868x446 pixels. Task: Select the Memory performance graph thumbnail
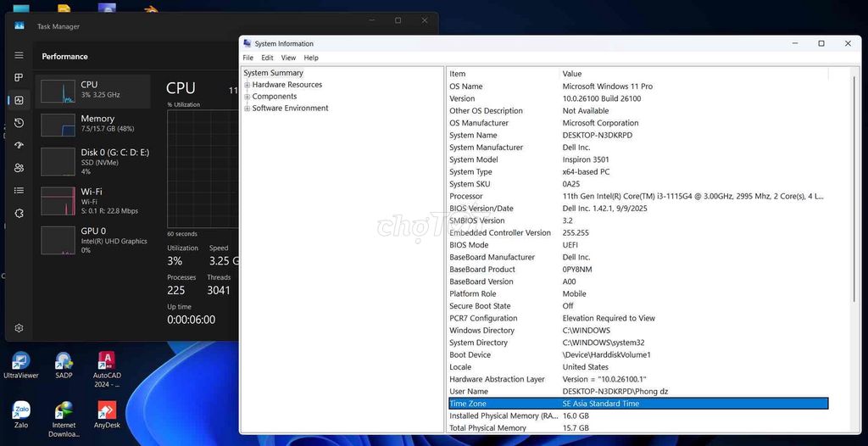(58, 124)
